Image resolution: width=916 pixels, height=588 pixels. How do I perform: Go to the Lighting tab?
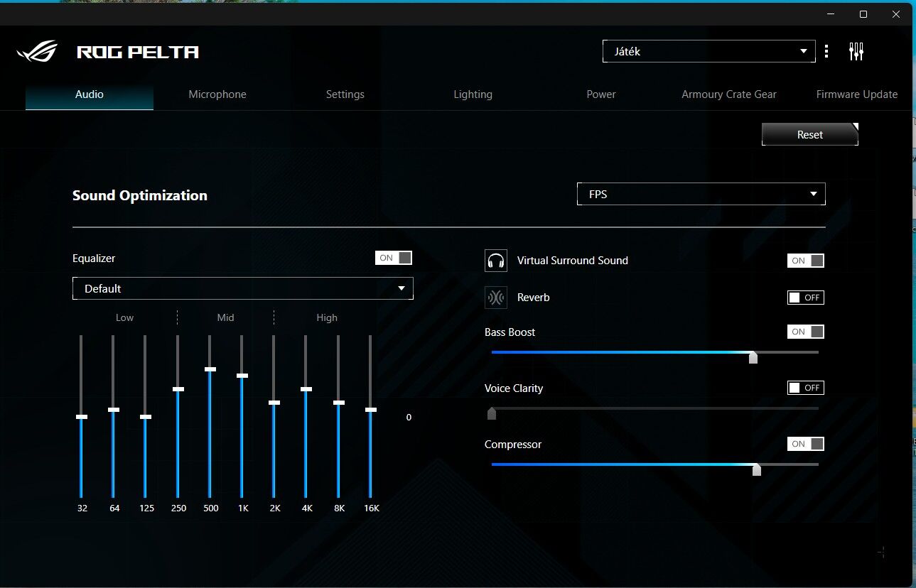473,94
